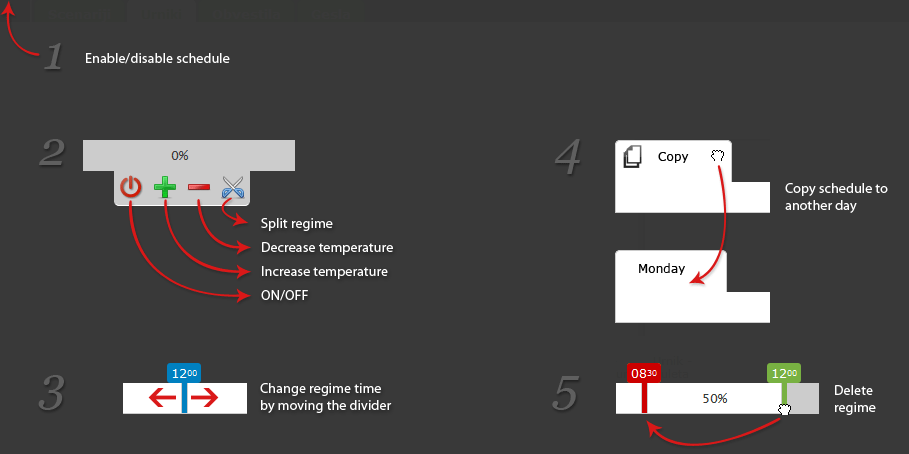
Task: Click the hand cursor below green 12:00 marker
Action: pyautogui.click(x=784, y=410)
